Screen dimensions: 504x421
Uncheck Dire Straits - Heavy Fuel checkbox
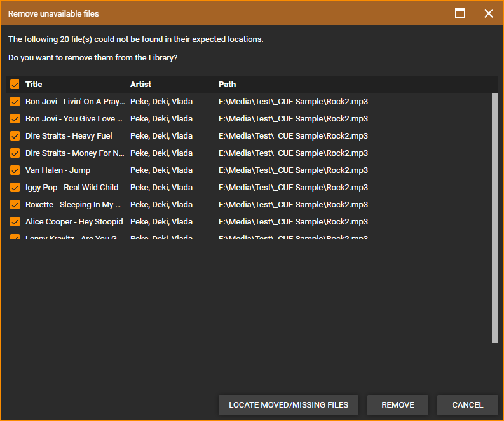pos(15,136)
